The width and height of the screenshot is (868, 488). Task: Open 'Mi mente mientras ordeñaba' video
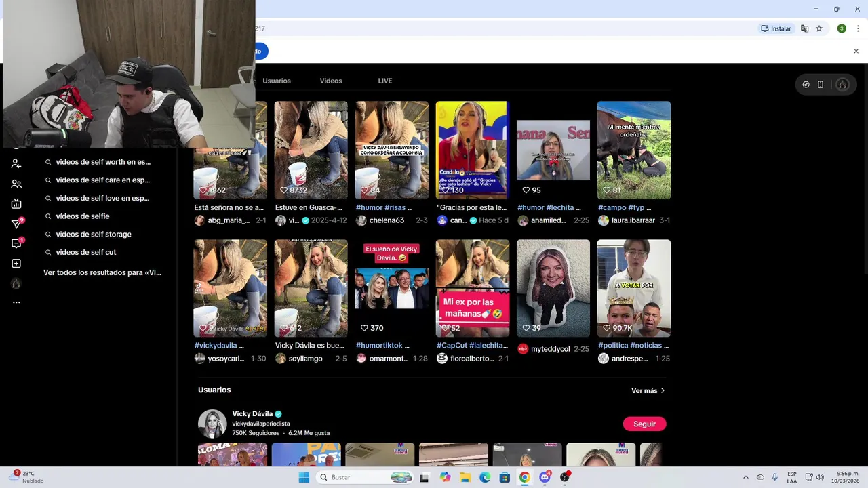[634, 150]
